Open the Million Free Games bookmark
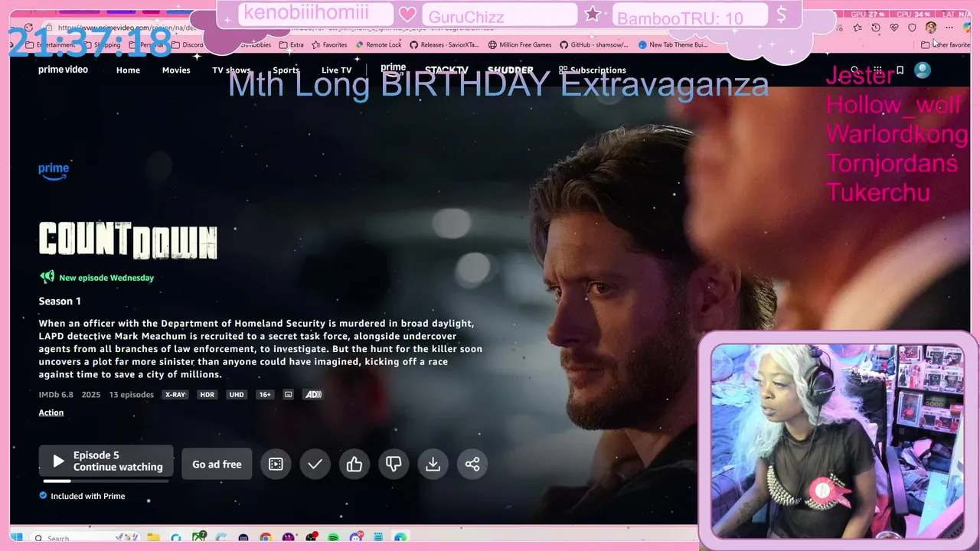The image size is (980, 551). pyautogui.click(x=520, y=45)
